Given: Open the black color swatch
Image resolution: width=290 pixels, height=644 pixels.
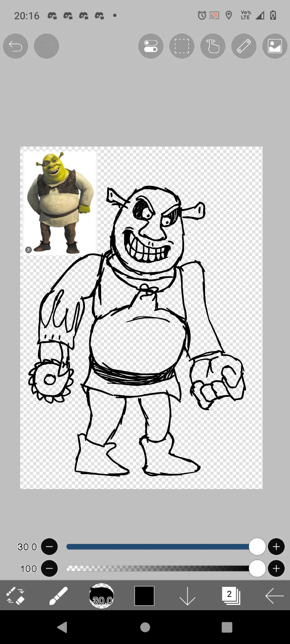Looking at the screenshot, I should click(144, 596).
